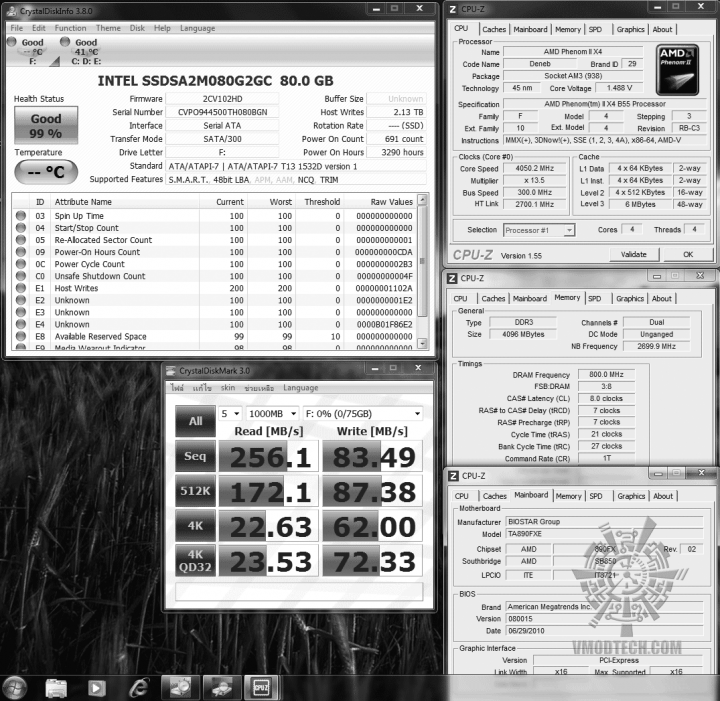Run 4K QD32 benchmark test

(x=195, y=561)
